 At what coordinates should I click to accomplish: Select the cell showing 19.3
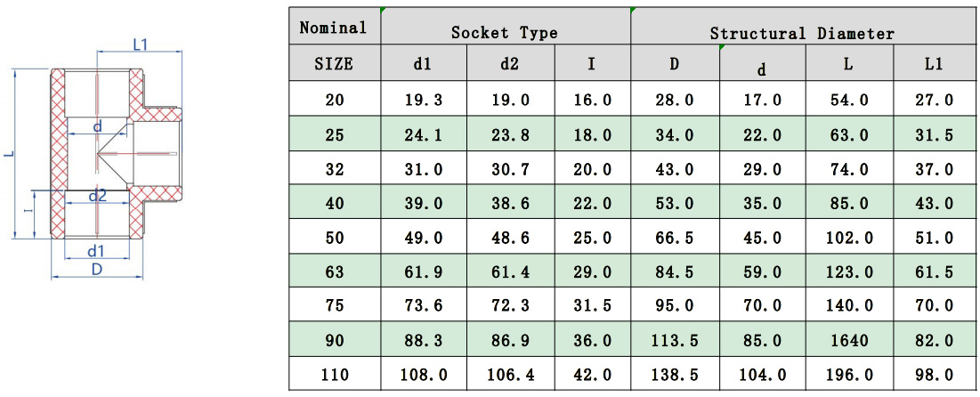[424, 100]
